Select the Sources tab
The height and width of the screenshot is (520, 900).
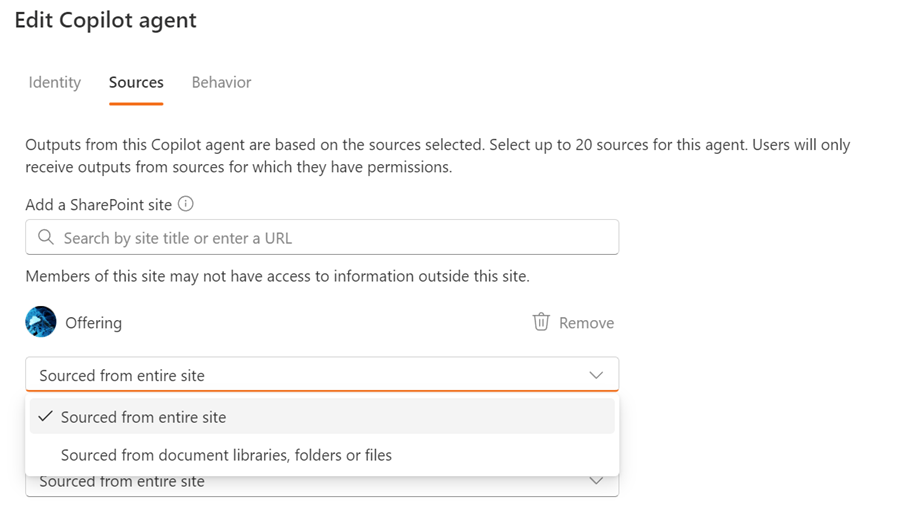(x=136, y=82)
